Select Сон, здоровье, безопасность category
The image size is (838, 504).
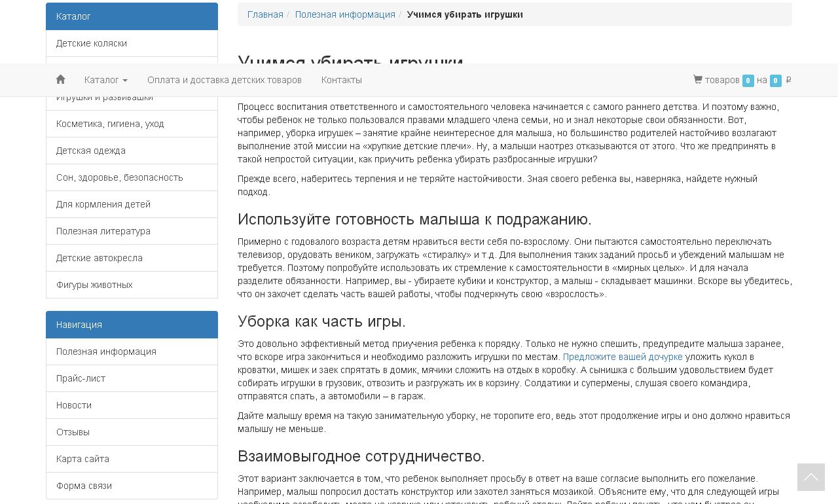tap(132, 177)
